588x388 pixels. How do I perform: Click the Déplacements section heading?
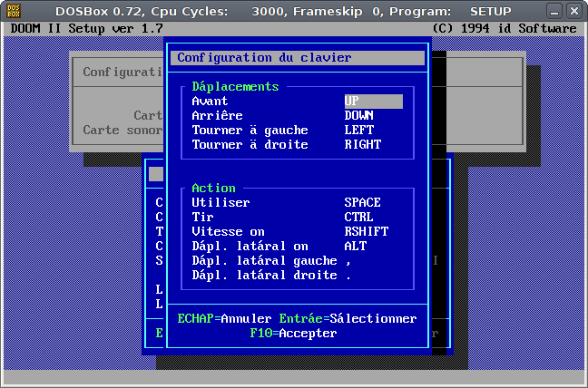tap(235, 87)
